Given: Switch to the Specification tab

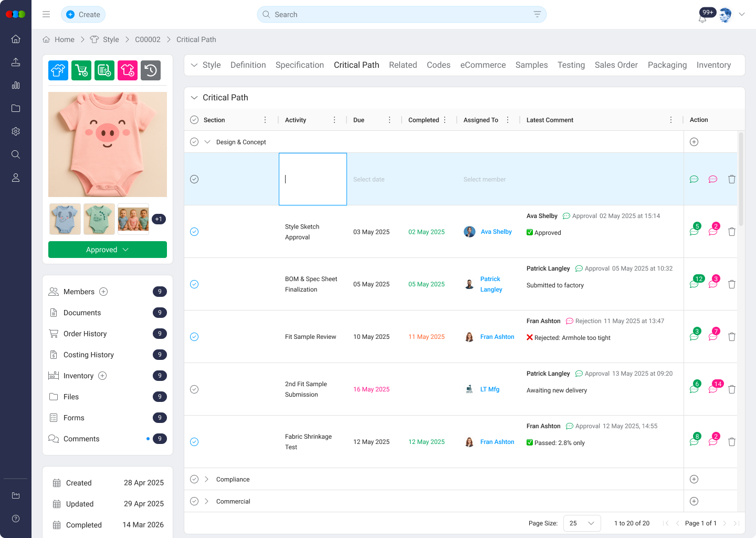Looking at the screenshot, I should tap(299, 65).
